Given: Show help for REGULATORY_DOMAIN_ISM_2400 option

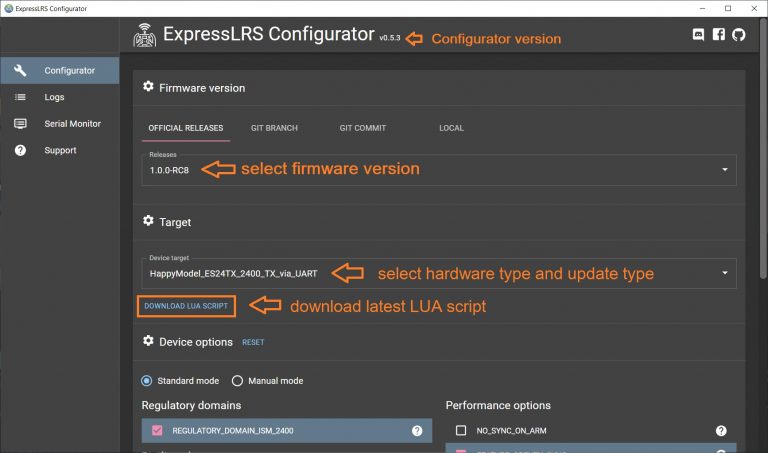Looking at the screenshot, I should click(417, 430).
